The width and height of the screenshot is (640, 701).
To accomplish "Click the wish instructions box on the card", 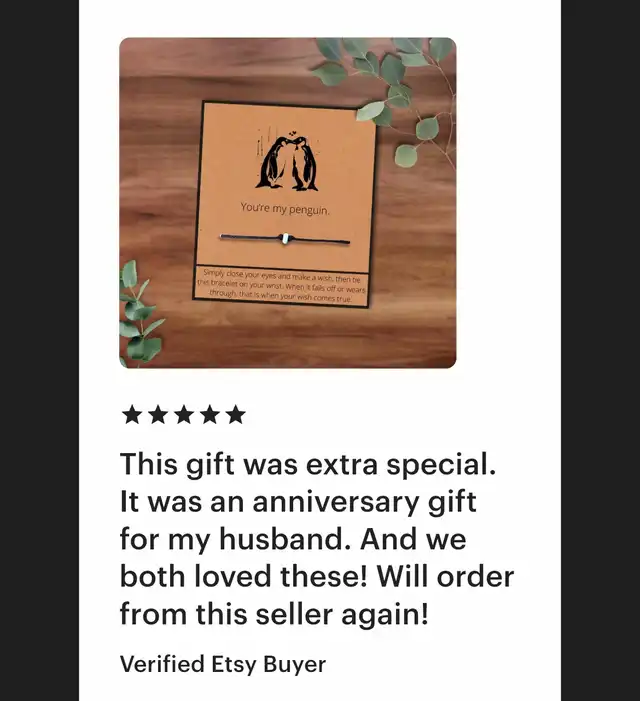I will click(281, 286).
